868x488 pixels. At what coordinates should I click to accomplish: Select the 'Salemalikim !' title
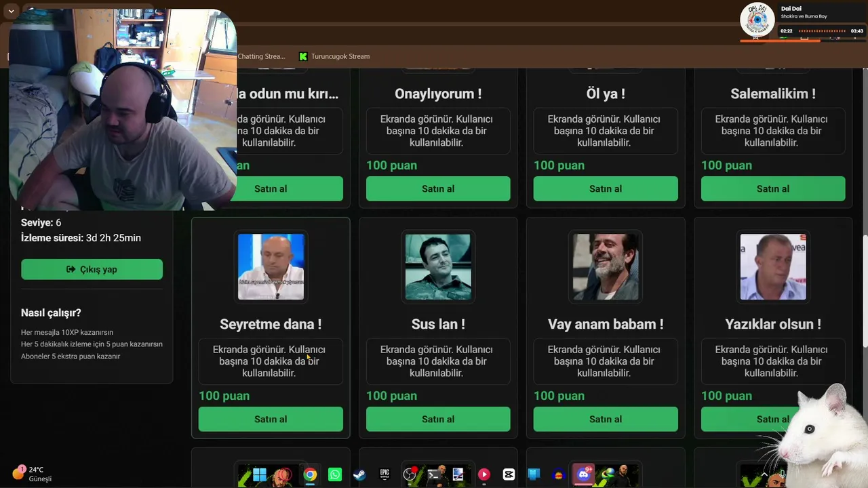point(773,94)
